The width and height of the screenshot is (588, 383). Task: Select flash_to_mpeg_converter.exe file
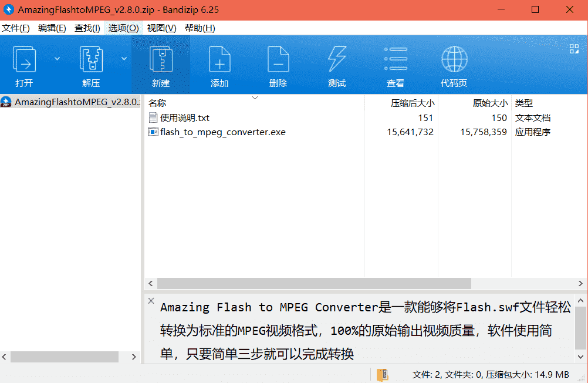pyautogui.click(x=223, y=132)
